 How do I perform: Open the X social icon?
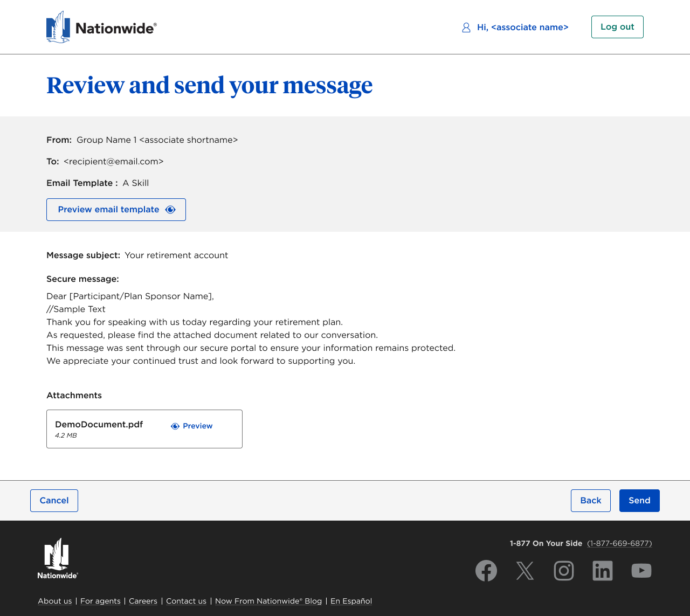525,571
